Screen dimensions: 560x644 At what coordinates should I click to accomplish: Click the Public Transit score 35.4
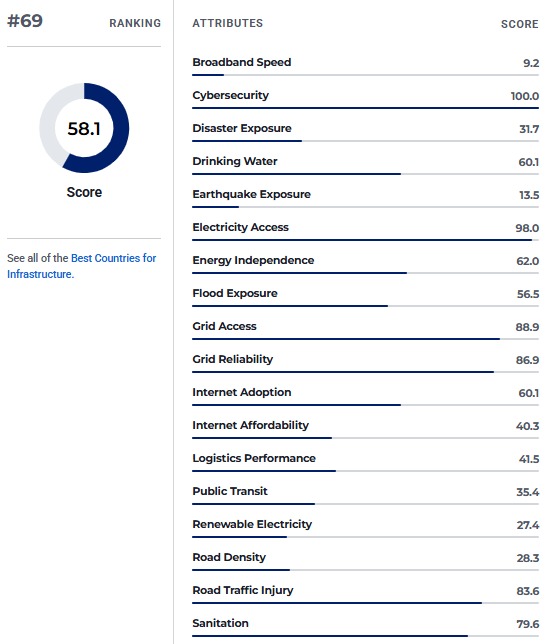[x=528, y=492]
